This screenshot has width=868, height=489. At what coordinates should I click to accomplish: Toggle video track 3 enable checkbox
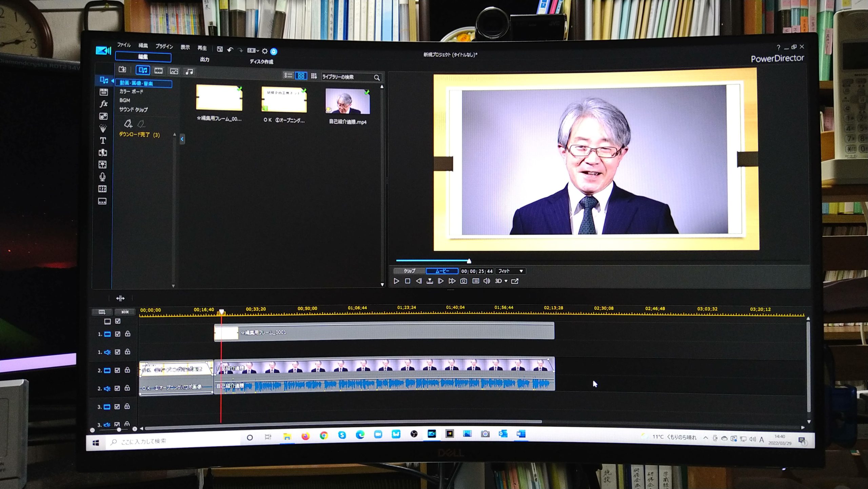pos(117,407)
